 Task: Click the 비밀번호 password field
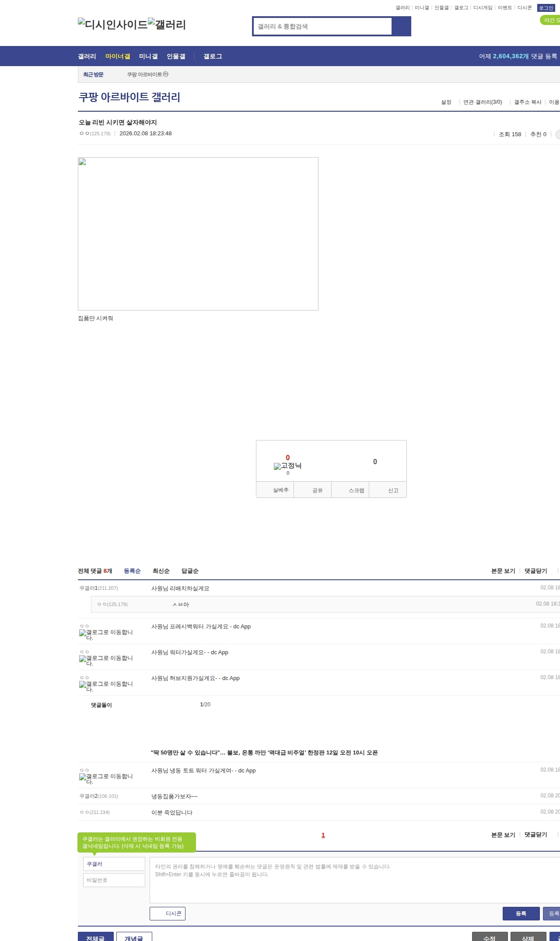[x=114, y=880]
